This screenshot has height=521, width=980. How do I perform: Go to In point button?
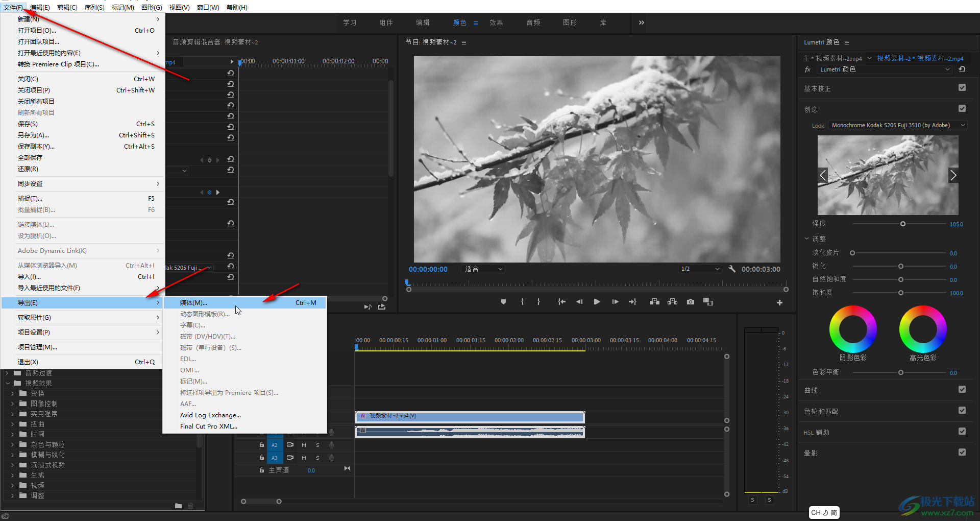[x=561, y=302]
